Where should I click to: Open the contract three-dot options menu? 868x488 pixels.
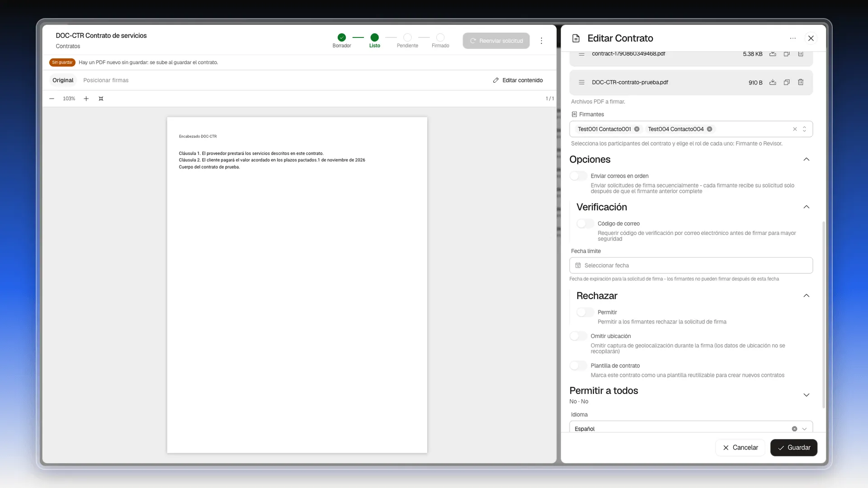pyautogui.click(x=541, y=41)
